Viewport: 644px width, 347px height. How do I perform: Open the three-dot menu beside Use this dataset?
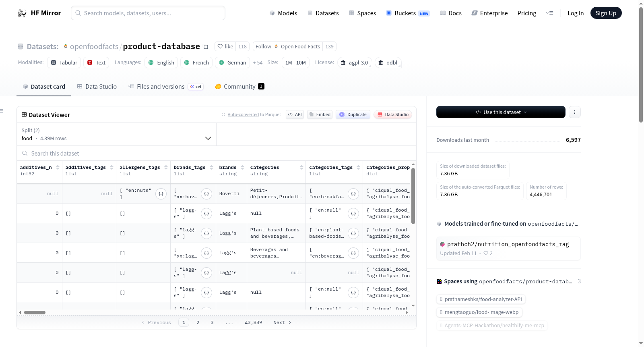coord(575,112)
